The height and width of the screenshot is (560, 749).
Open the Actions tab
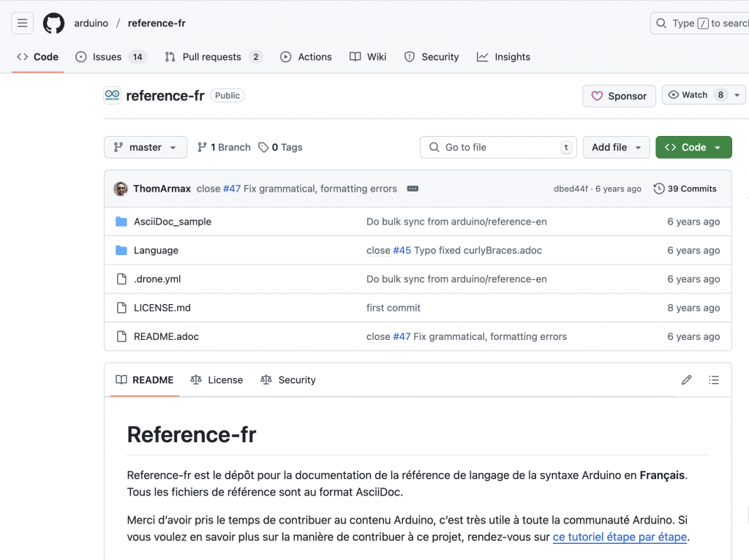coord(306,57)
